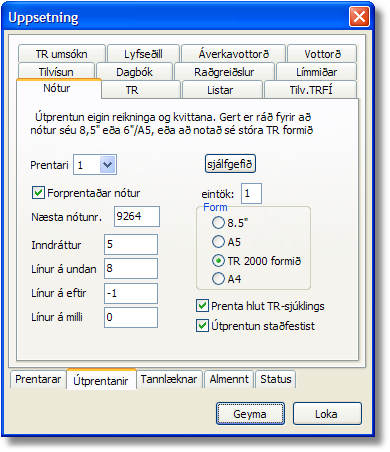Click the Næsta nótunr. input field
Image resolution: width=390 pixels, height=452 pixels.
point(137,216)
